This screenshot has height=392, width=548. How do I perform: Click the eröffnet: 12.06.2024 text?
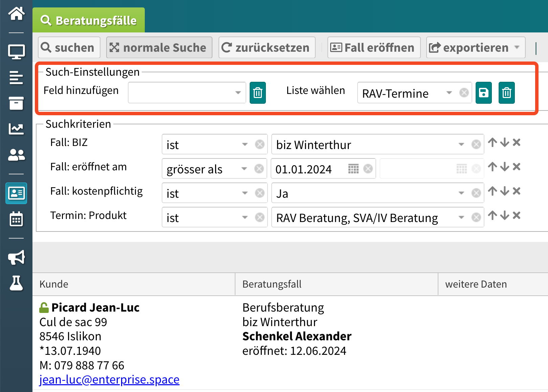point(294,351)
